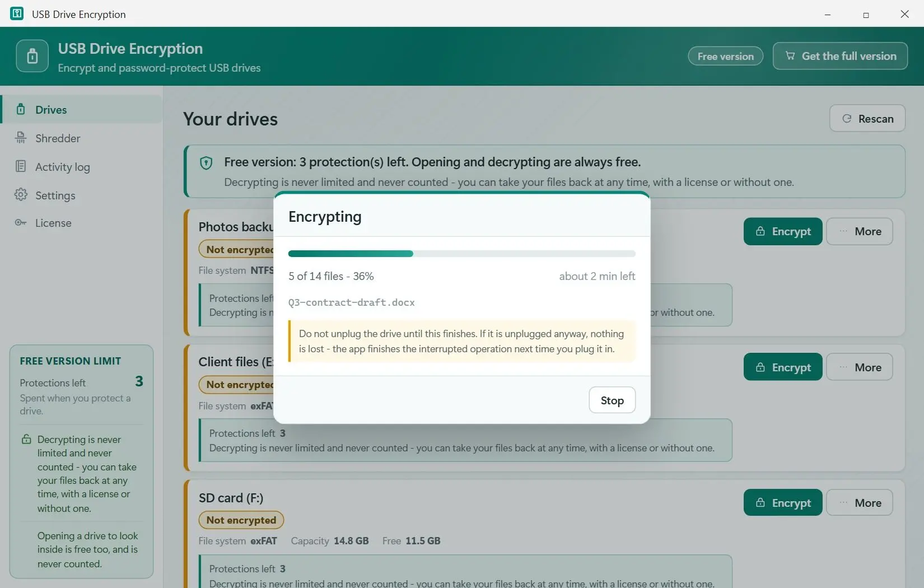Open the Shredder page
Viewport: 924px width, 588px height.
(x=82, y=138)
